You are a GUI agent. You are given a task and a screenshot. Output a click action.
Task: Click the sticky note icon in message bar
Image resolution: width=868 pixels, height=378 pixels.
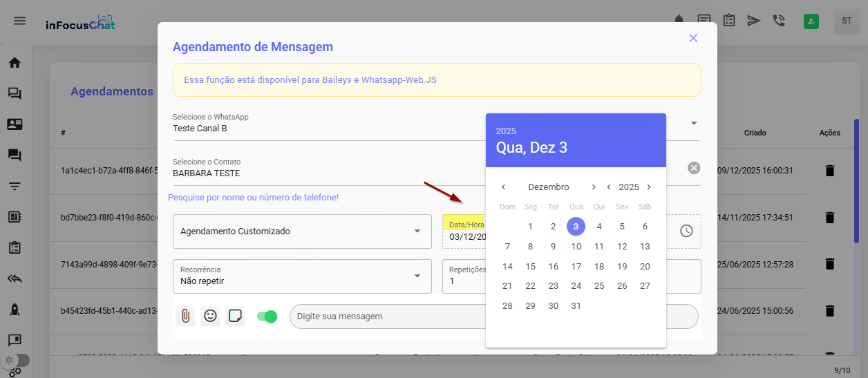[235, 316]
